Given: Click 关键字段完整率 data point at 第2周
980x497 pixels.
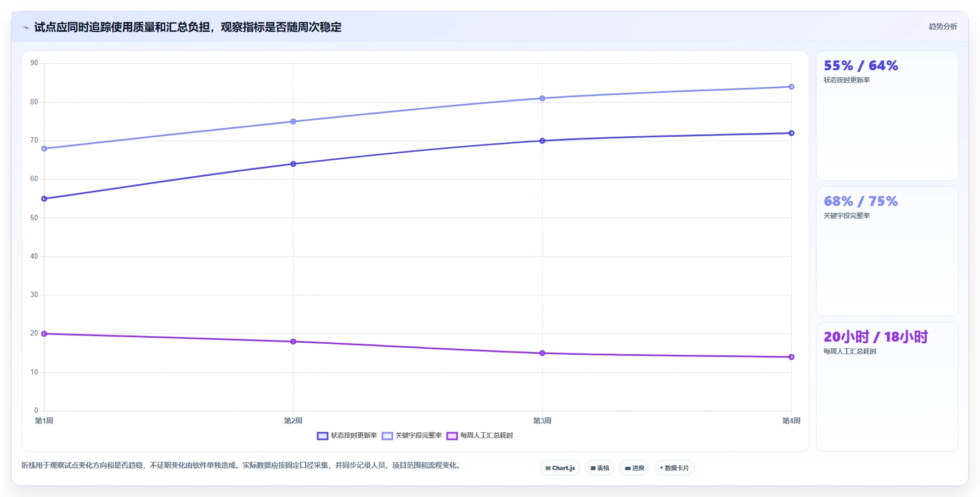Looking at the screenshot, I should click(x=293, y=121).
